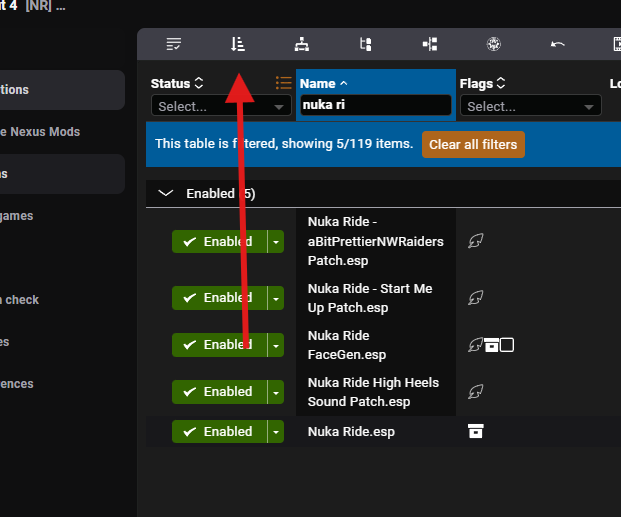Viewport: 621px width, 517px height.
Task: Click the manage groups tree icon
Action: [366, 44]
